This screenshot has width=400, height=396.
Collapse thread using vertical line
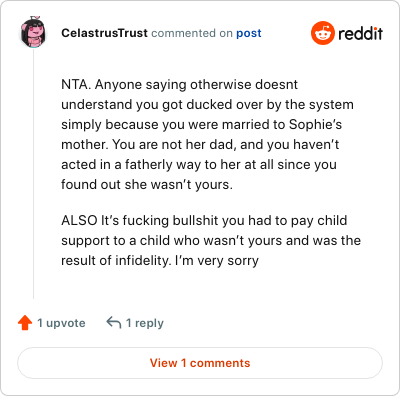click(x=34, y=173)
